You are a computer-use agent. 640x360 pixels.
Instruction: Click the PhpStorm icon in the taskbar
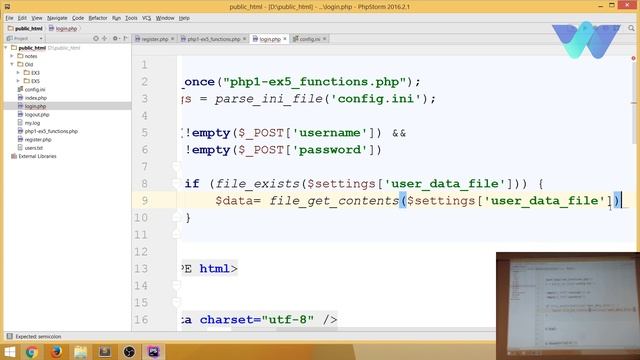(153, 352)
